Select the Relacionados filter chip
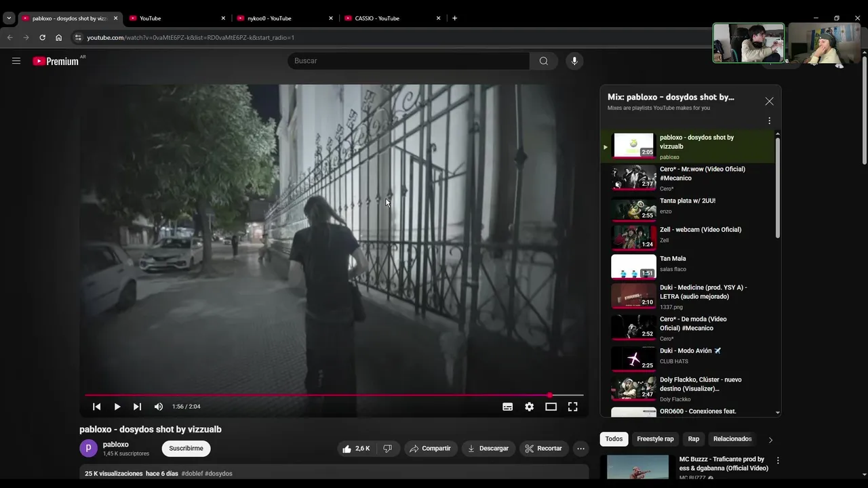This screenshot has height=488, width=868. point(732,439)
